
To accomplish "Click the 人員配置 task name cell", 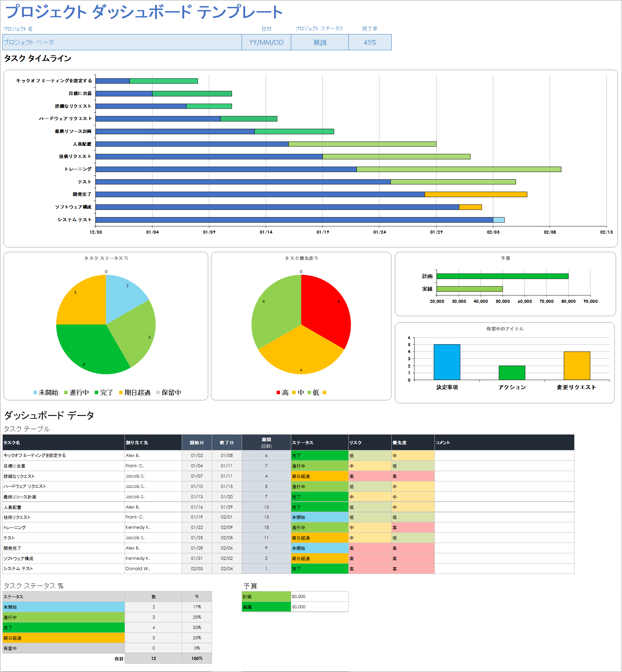I will point(64,507).
